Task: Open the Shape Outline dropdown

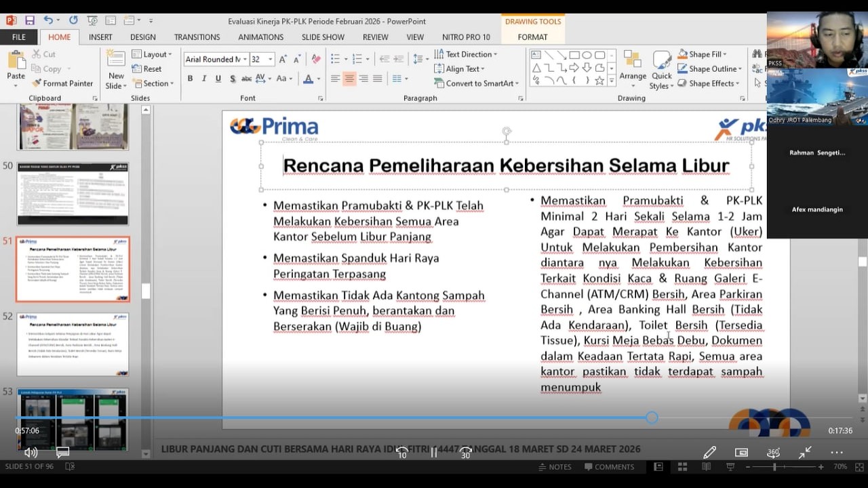Action: [x=709, y=69]
